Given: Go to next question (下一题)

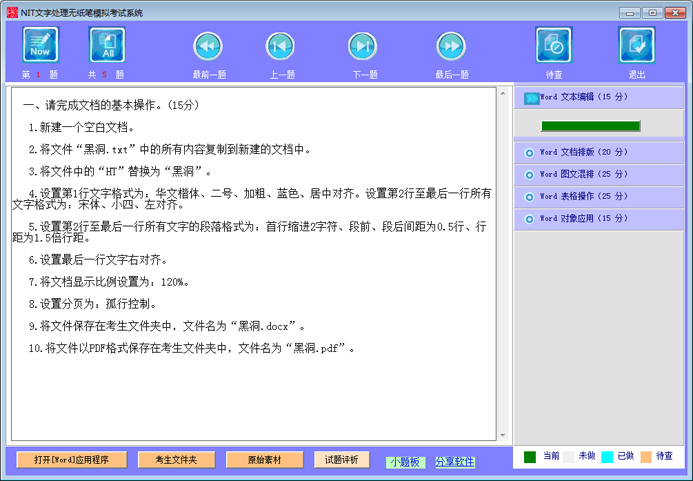Looking at the screenshot, I should tap(362, 46).
